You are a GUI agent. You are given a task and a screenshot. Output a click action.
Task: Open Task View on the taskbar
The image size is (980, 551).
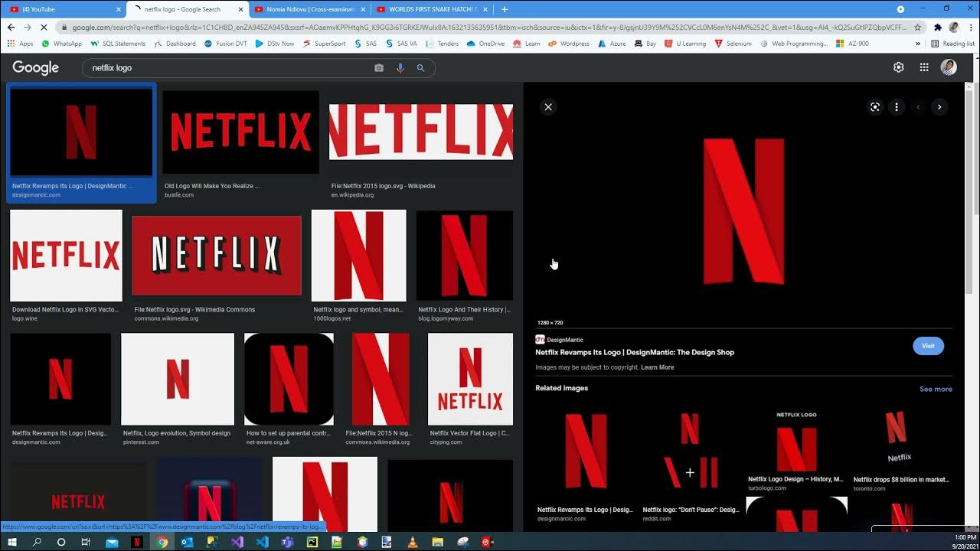[x=86, y=542]
